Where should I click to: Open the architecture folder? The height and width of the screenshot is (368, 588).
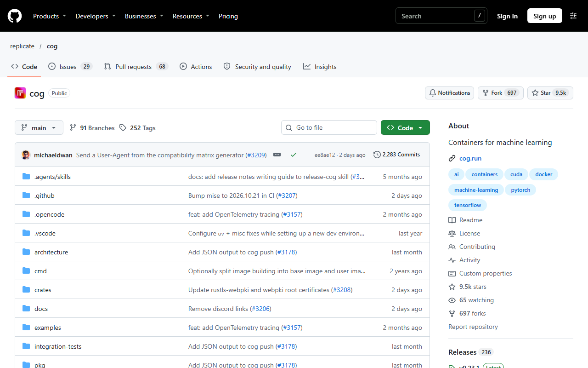tap(51, 252)
